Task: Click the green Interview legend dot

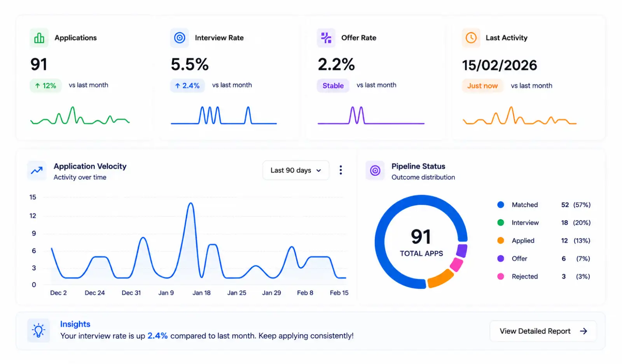Action: (501, 223)
